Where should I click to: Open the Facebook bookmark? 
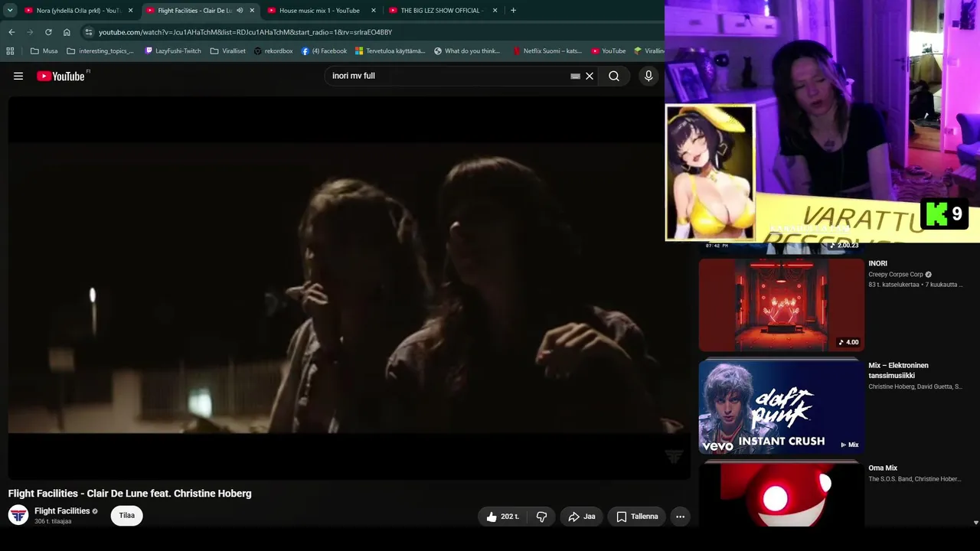tap(324, 51)
